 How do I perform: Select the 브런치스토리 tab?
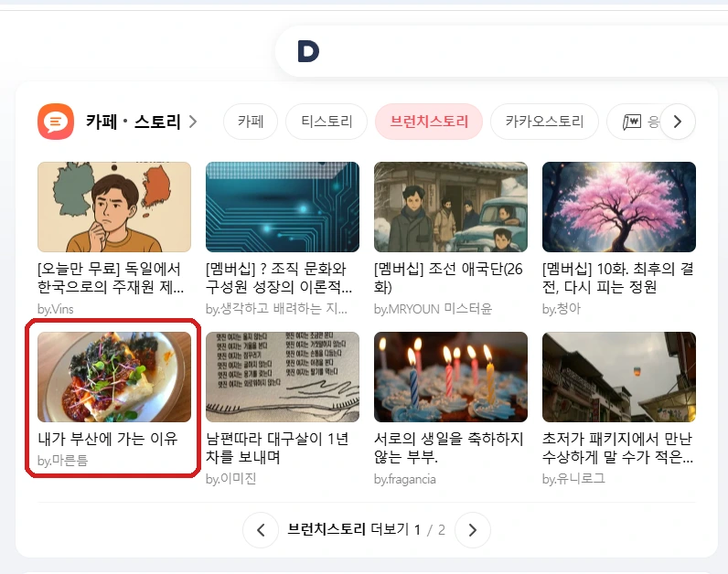tap(429, 122)
